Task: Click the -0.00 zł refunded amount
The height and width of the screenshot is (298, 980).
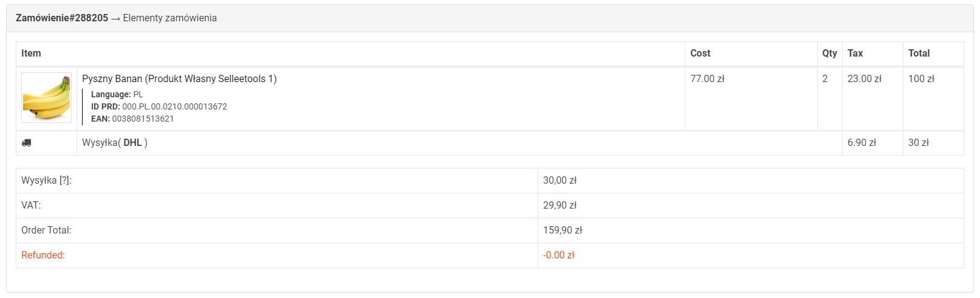Action: click(x=558, y=255)
